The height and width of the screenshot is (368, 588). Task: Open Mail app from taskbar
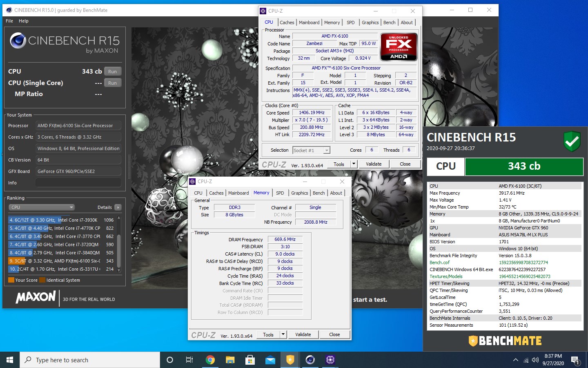pyautogui.click(x=270, y=360)
